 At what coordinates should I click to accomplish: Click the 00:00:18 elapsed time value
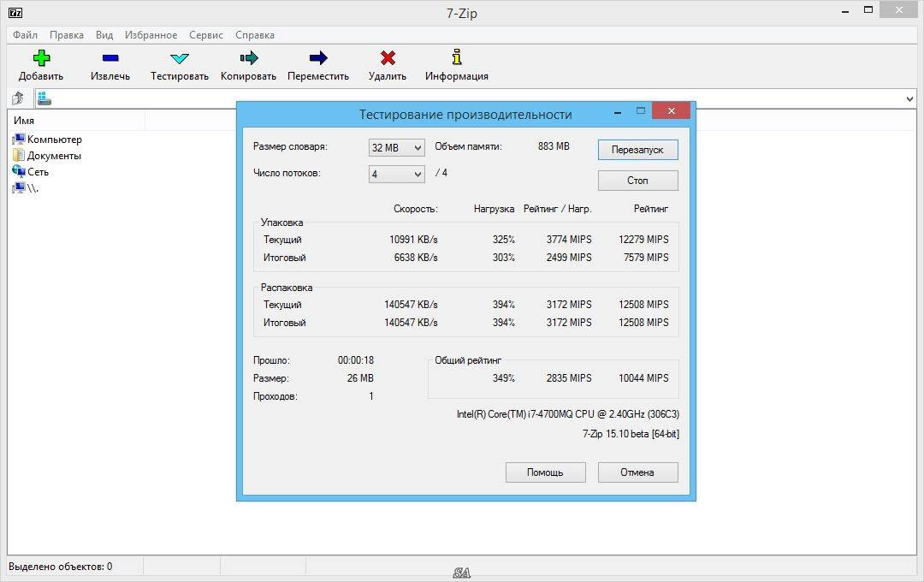[x=356, y=359]
